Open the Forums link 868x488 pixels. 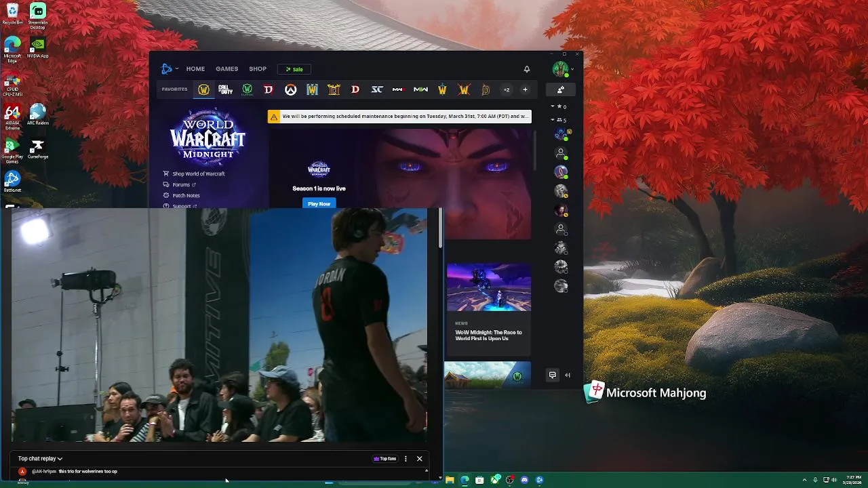pos(180,184)
